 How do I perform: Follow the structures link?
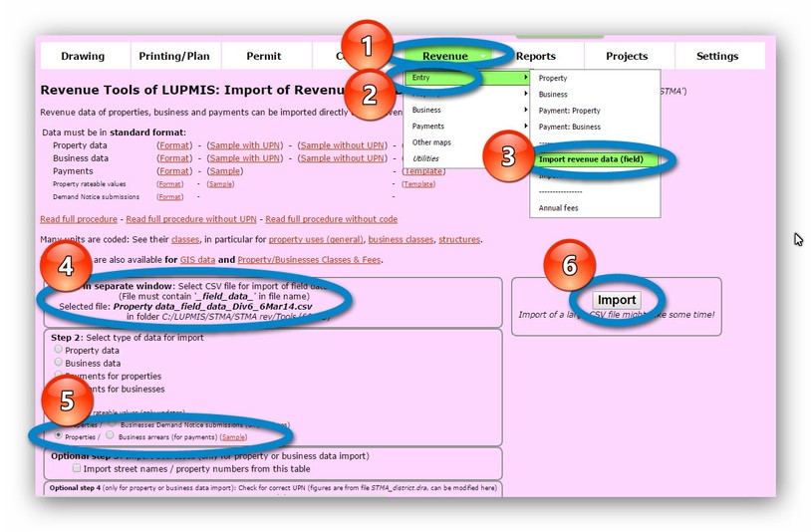click(x=459, y=240)
